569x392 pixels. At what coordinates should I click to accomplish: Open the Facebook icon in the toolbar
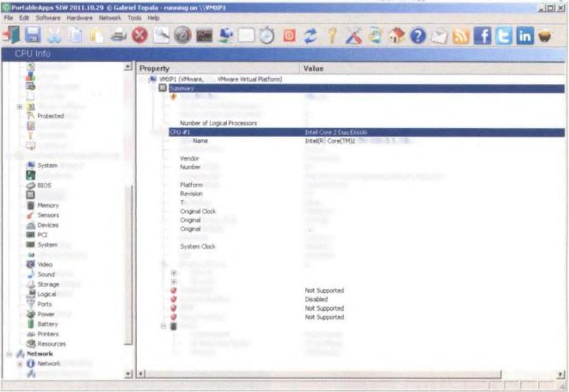pos(482,36)
